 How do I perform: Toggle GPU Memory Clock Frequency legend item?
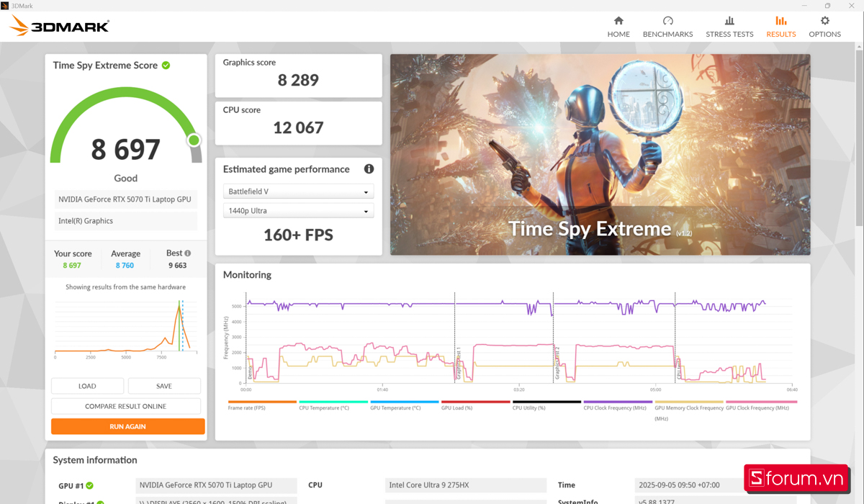pyautogui.click(x=689, y=410)
